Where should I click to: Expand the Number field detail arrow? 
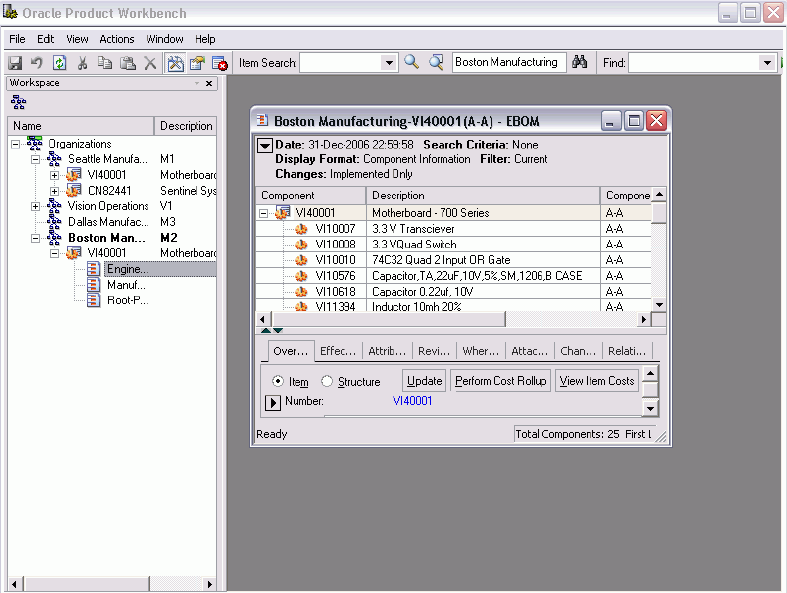click(273, 402)
